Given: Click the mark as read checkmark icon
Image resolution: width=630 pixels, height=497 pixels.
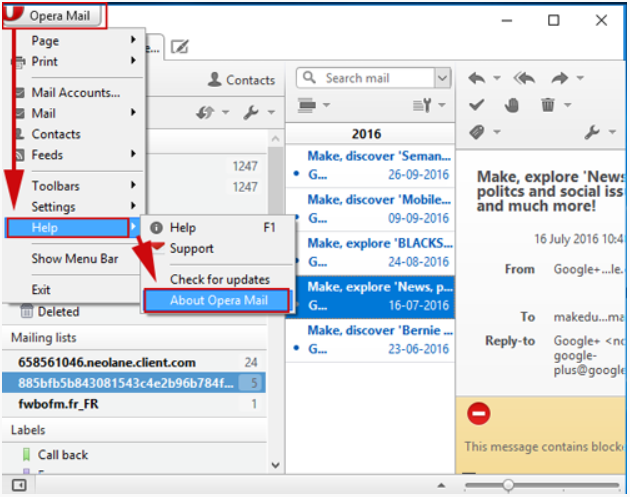Looking at the screenshot, I should click(477, 105).
